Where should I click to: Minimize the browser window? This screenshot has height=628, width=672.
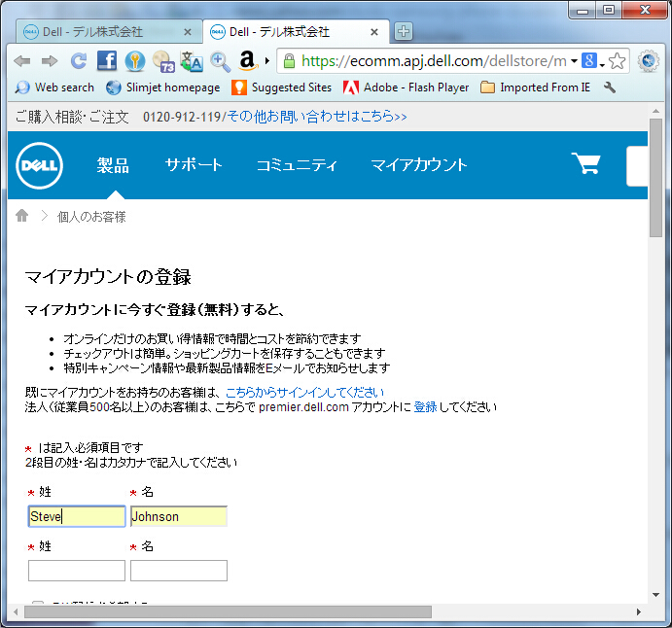(x=582, y=10)
